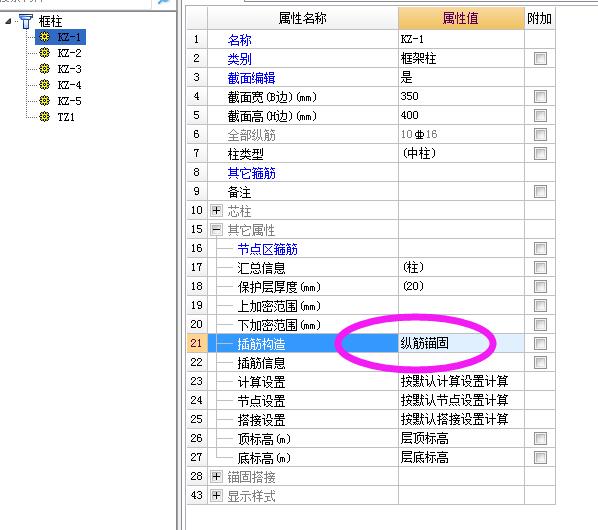Click the 截面编辑 value 是
The height and width of the screenshot is (530, 598).
[407, 77]
